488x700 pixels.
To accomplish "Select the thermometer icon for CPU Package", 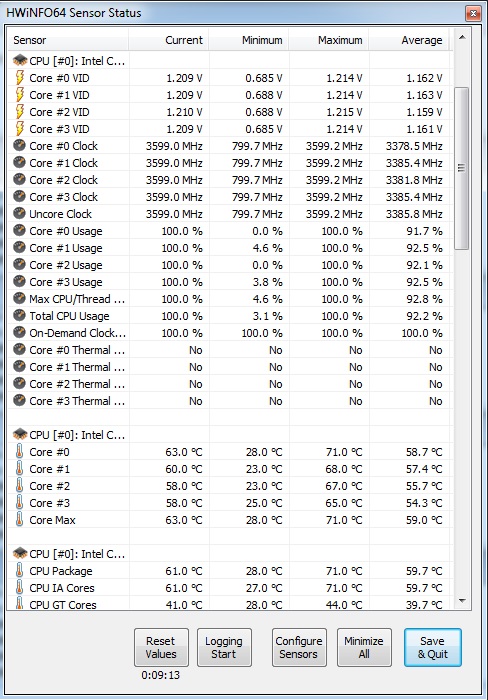I will point(19,571).
